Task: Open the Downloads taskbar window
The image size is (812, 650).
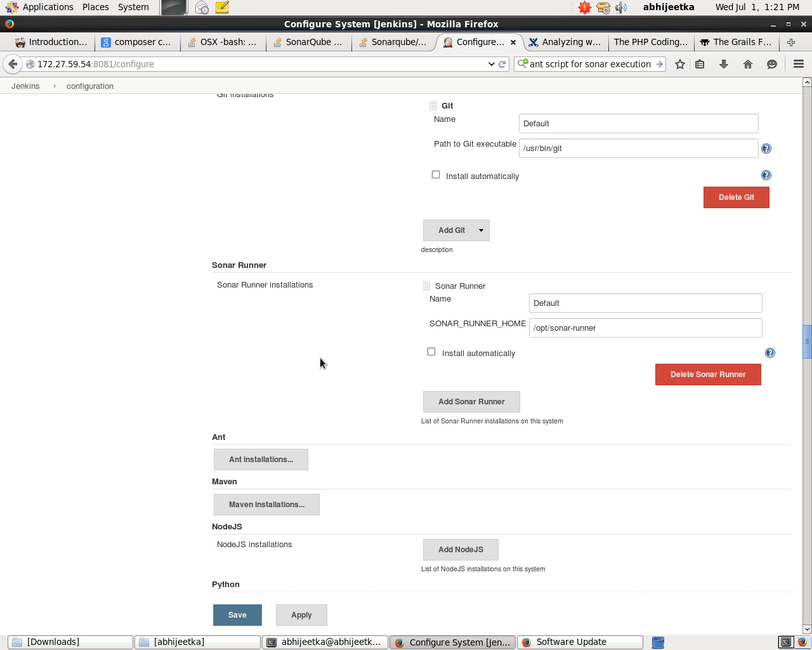Action: 70,642
